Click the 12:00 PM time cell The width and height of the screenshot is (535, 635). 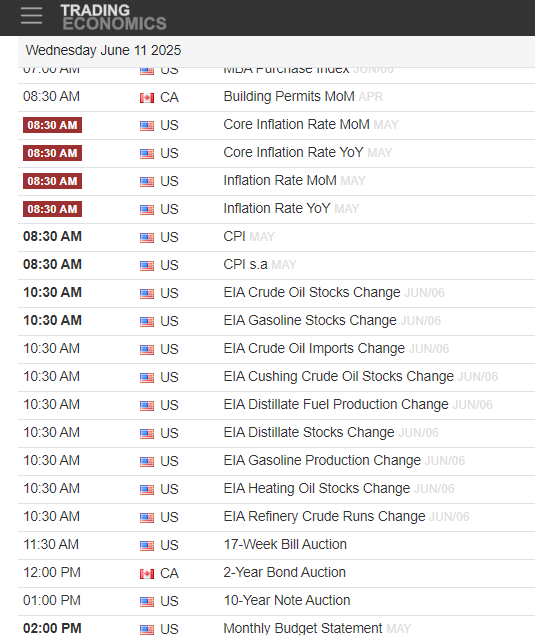pyautogui.click(x=52, y=572)
